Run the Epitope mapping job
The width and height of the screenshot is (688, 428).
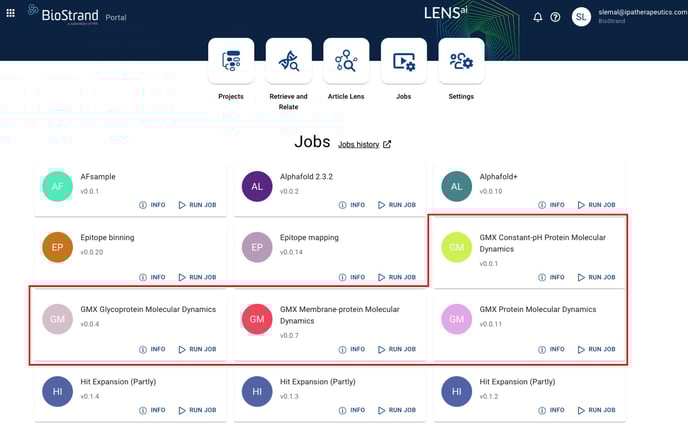coord(397,277)
